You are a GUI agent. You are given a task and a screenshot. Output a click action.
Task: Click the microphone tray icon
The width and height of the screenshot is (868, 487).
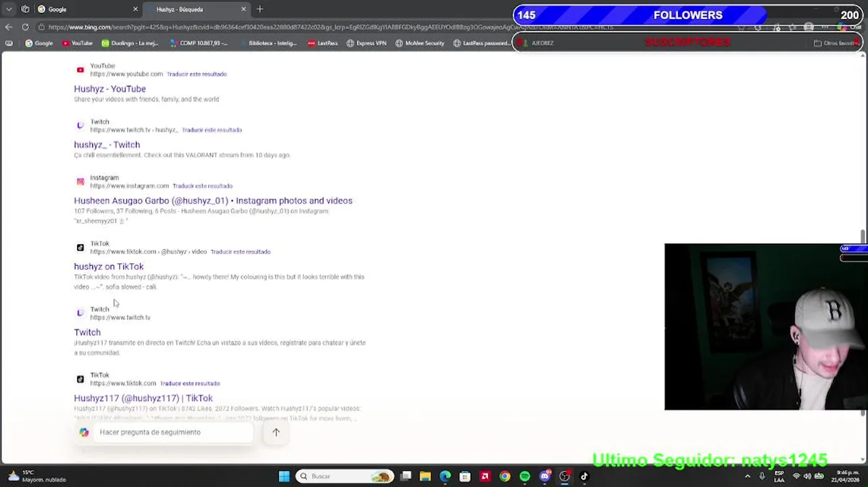click(762, 476)
